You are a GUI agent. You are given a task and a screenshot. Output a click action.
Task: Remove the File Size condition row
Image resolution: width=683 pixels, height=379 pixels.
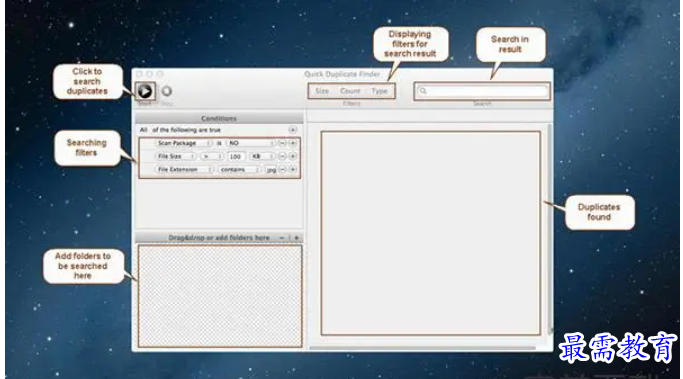coord(282,156)
